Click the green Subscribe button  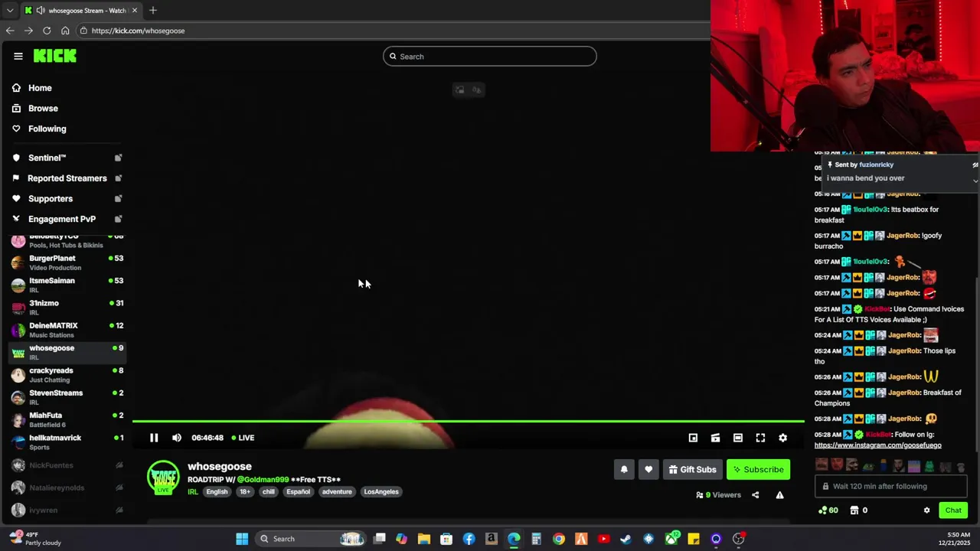(758, 470)
